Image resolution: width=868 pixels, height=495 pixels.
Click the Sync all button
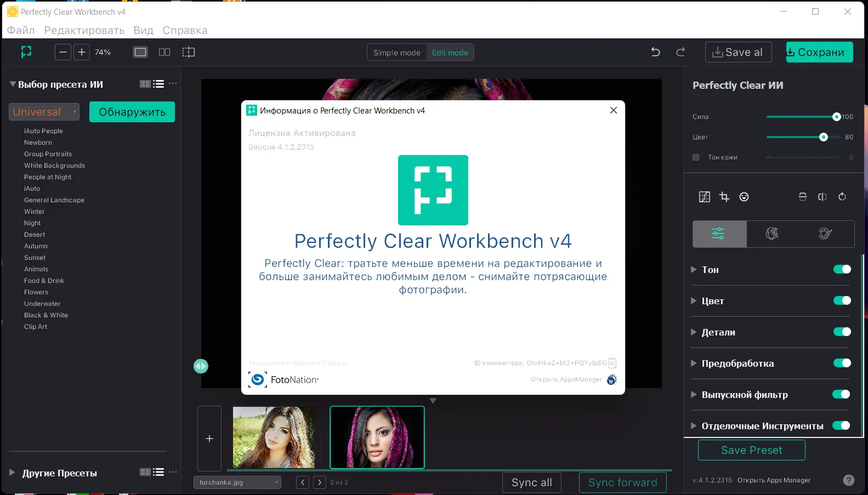(x=532, y=482)
